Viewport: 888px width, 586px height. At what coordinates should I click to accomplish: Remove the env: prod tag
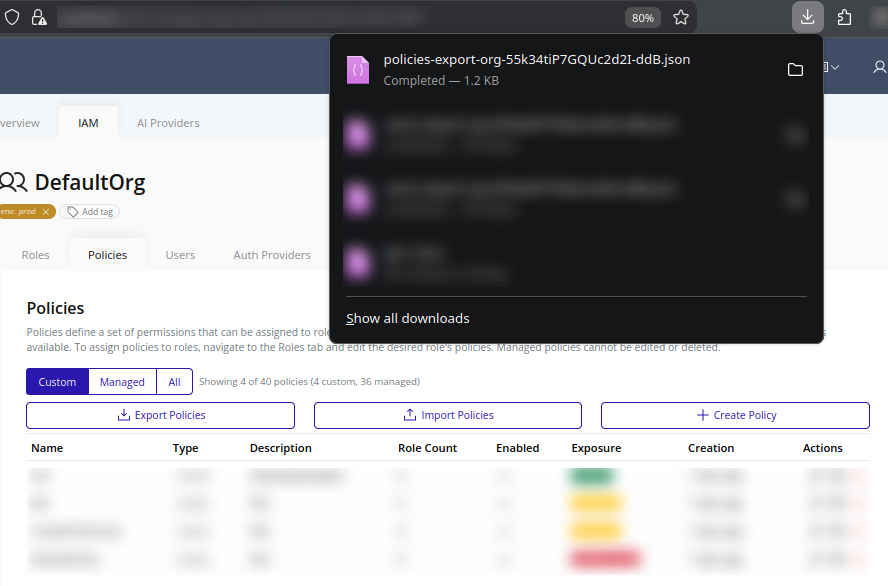point(46,211)
